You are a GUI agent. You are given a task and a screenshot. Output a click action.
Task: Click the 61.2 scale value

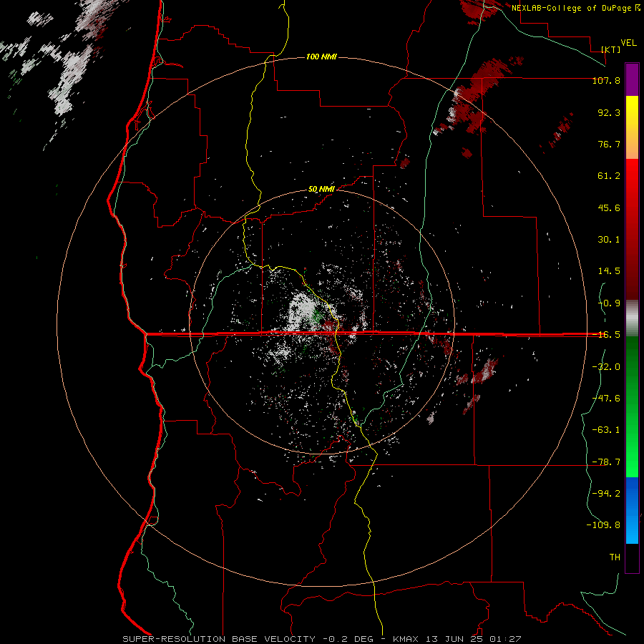[609, 176]
